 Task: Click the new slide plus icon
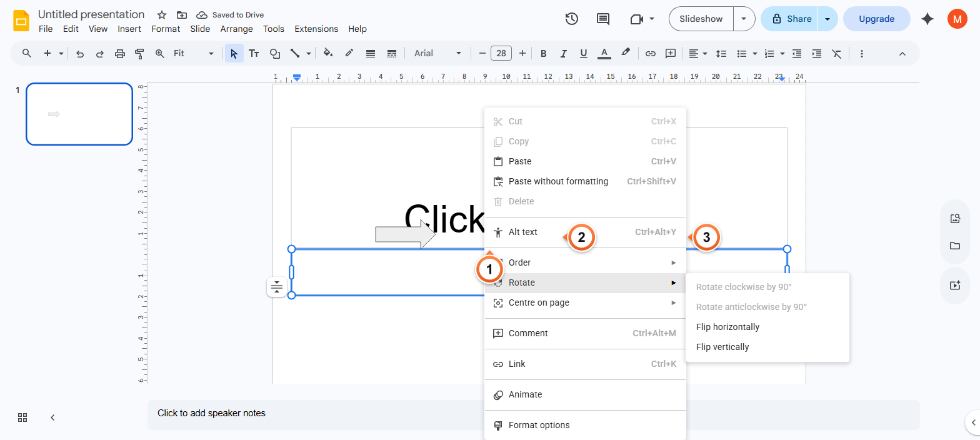[x=47, y=54]
